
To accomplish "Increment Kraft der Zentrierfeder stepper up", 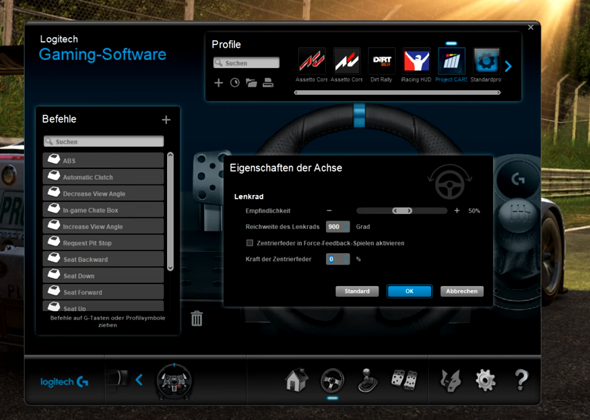I will (x=347, y=257).
